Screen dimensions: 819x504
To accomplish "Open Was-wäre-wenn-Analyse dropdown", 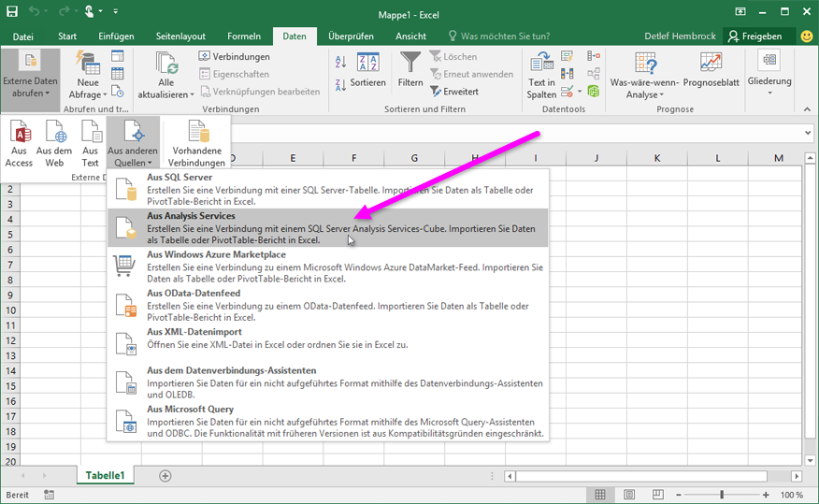I will [644, 75].
